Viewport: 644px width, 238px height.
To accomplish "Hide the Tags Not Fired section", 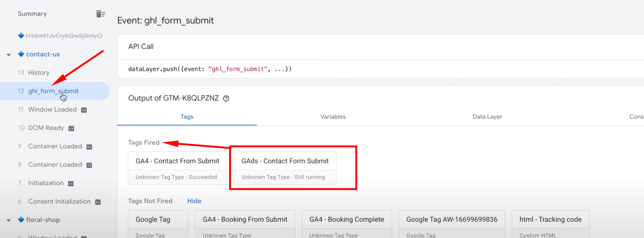I will coord(194,201).
